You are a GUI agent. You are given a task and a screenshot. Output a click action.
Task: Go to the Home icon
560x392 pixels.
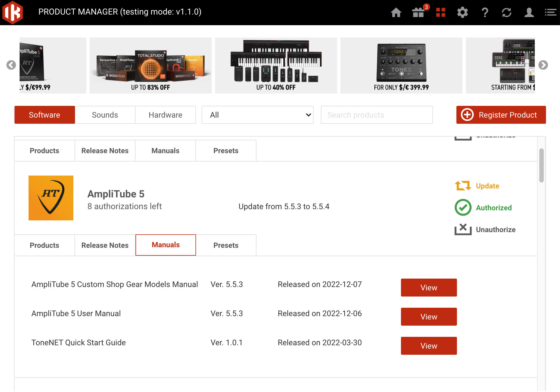(x=396, y=13)
